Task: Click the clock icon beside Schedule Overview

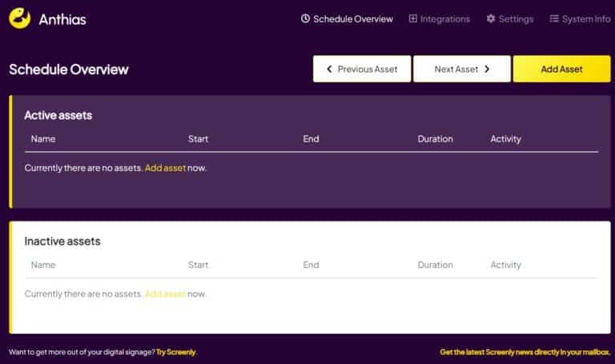Action: [x=305, y=18]
